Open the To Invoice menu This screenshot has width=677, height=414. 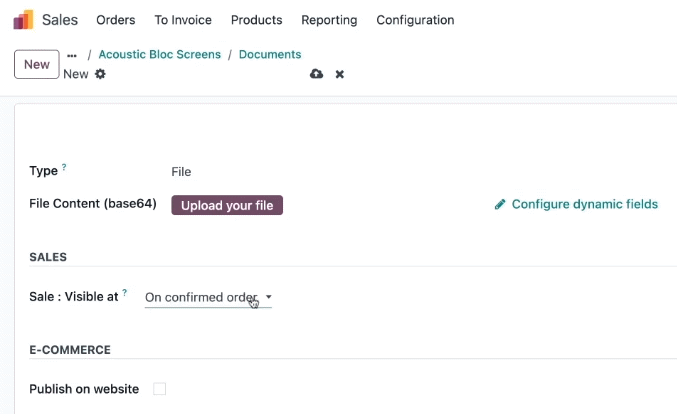point(183,20)
